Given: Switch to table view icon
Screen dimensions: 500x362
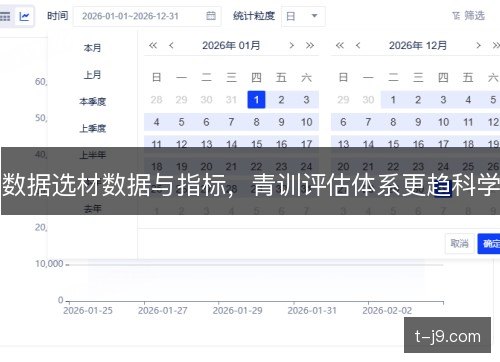Looking at the screenshot, I should coord(5,16).
